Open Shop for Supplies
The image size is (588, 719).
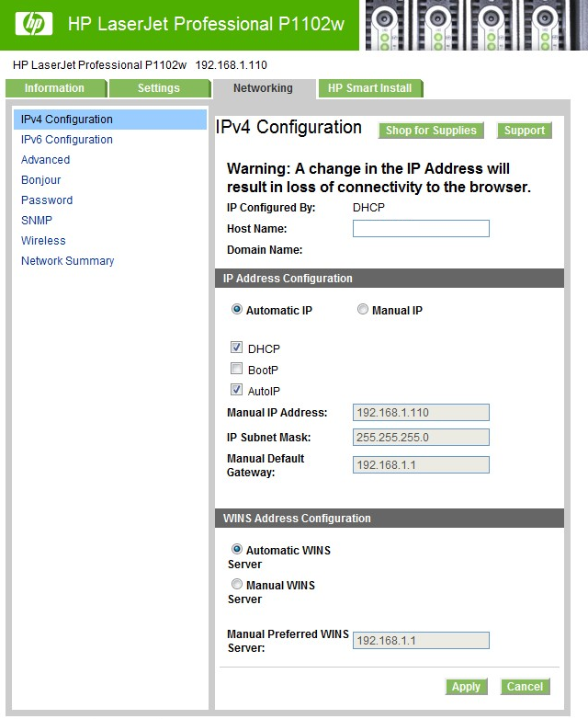click(431, 131)
